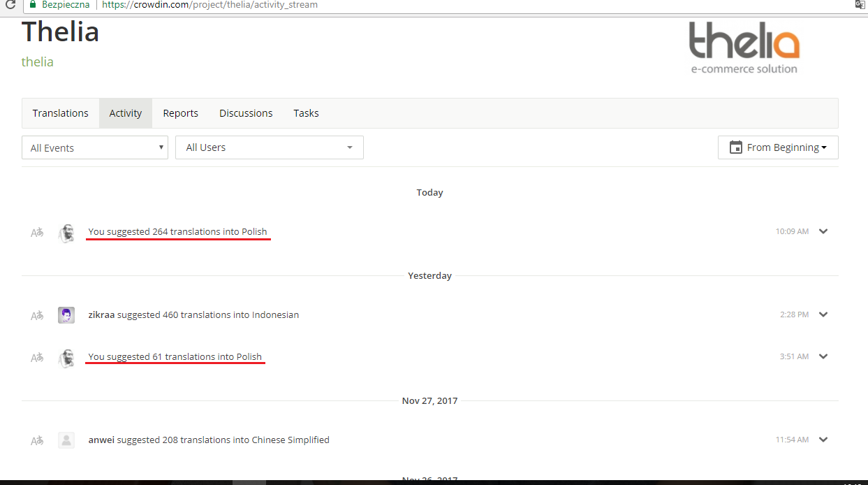Image resolution: width=868 pixels, height=485 pixels.
Task: Open the Discussions tab
Action: pyautogui.click(x=246, y=113)
